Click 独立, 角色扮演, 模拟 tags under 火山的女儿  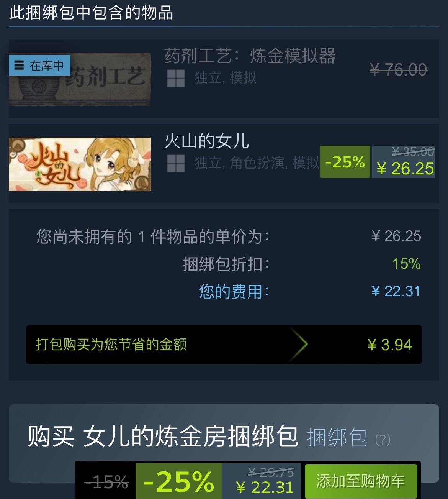coord(257,163)
